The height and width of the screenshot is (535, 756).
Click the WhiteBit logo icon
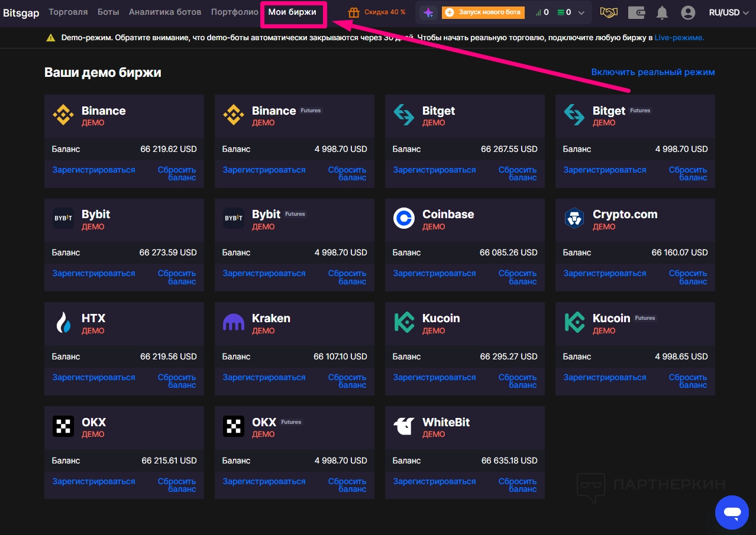tap(404, 426)
